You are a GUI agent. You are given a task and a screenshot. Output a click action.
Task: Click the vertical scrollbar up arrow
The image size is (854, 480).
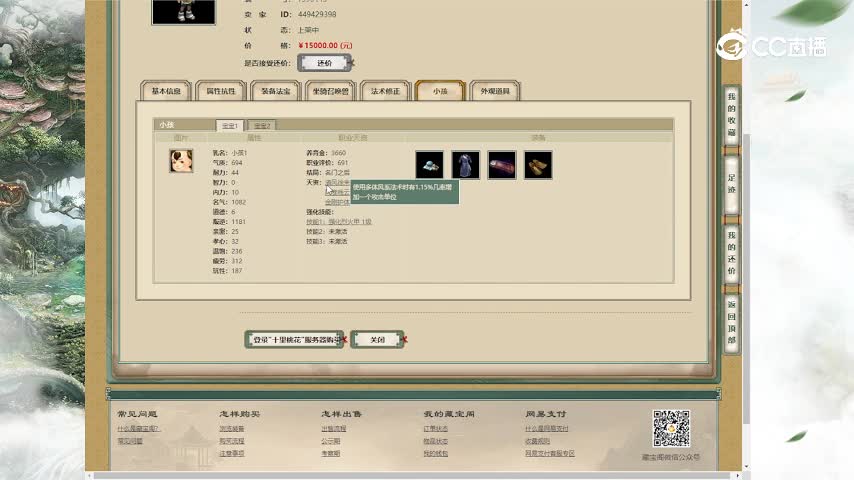pos(746,4)
